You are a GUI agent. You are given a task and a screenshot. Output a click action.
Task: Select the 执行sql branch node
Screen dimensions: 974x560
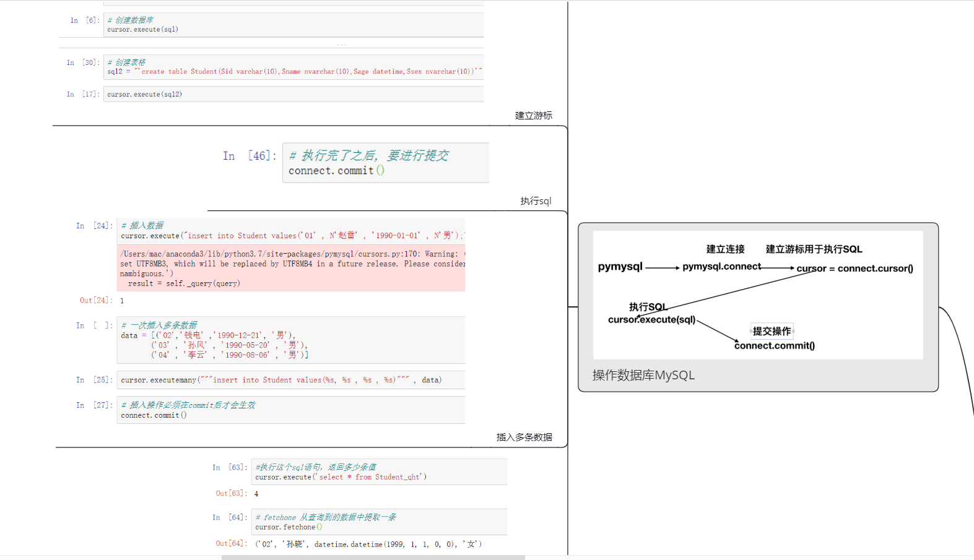pyautogui.click(x=536, y=201)
